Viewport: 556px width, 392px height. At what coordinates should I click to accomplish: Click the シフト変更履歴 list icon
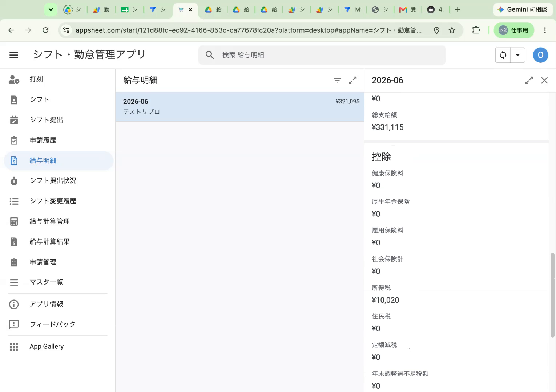[x=14, y=201]
